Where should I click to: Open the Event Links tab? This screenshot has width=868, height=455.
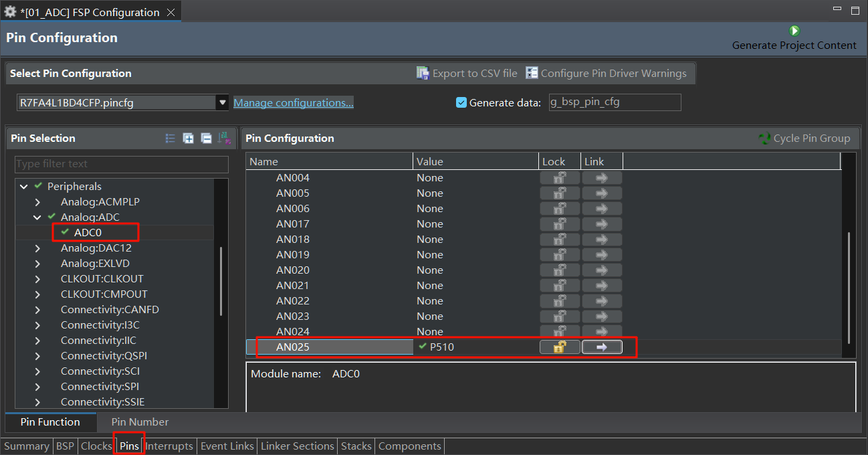[x=227, y=446]
